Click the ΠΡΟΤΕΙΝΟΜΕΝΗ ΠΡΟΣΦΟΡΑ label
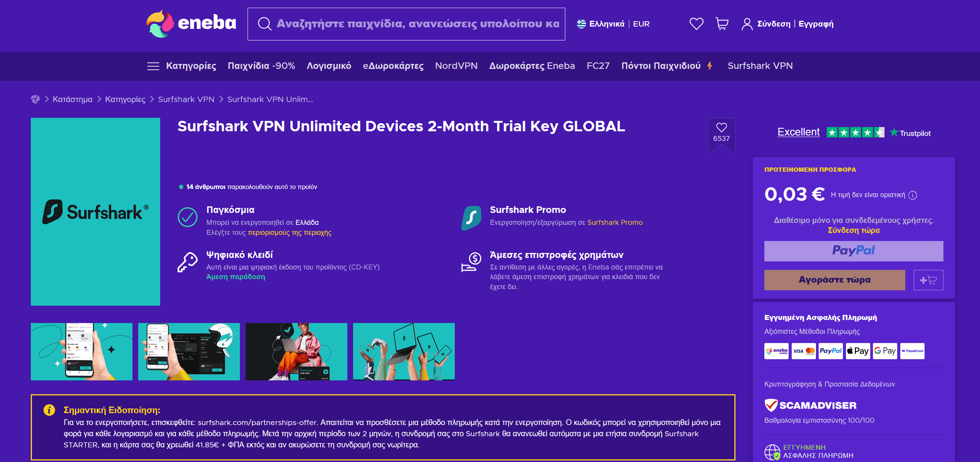Viewport: 980px width, 462px height. point(810,170)
